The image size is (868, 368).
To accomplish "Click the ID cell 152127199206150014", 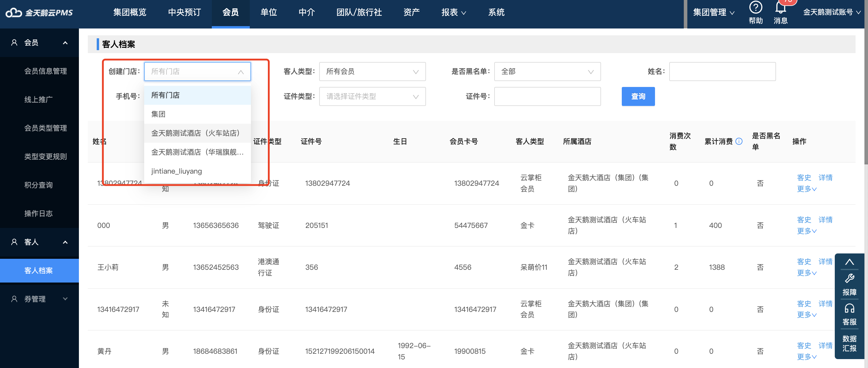I will (x=340, y=351).
